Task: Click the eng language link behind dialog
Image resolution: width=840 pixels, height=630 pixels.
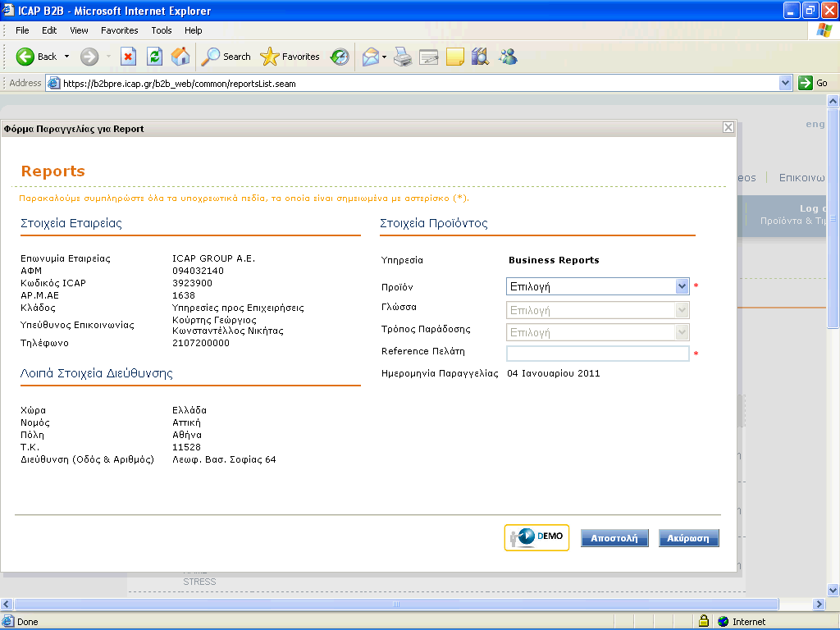Action: point(815,125)
